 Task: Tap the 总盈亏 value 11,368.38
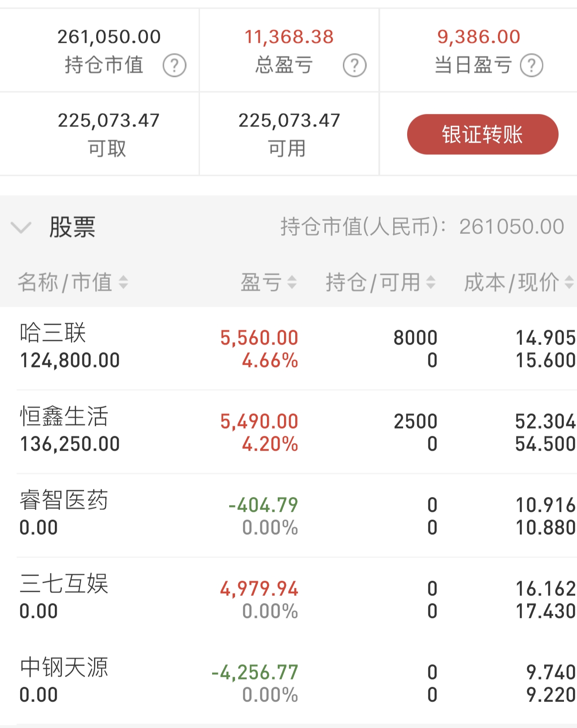coord(289,37)
